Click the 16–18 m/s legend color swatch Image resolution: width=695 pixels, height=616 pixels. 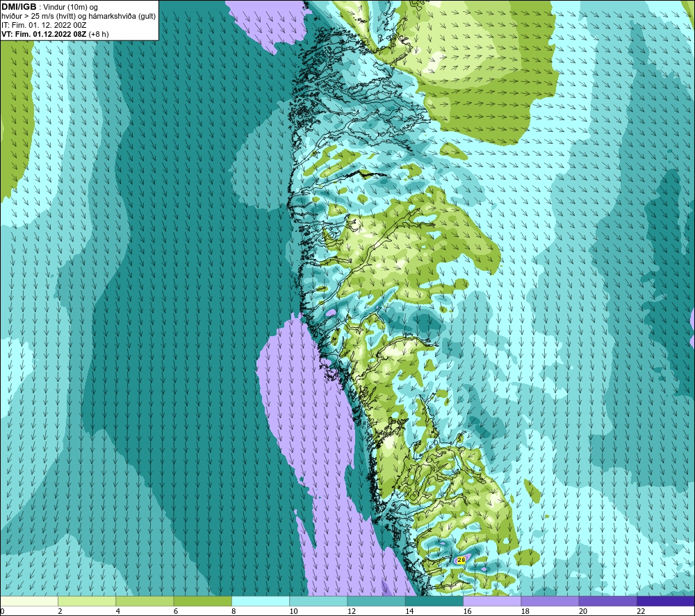(493, 601)
